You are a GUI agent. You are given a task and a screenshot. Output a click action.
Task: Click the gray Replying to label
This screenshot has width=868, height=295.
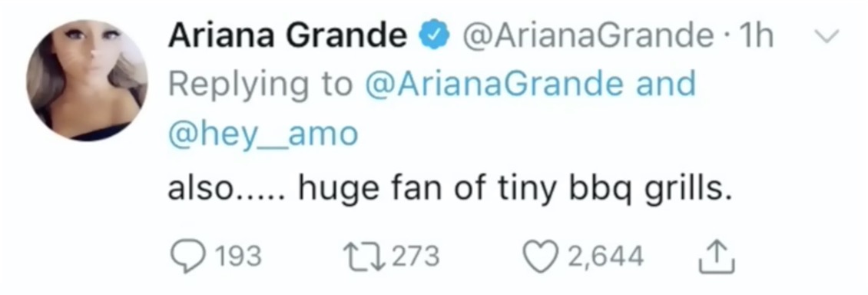260,85
